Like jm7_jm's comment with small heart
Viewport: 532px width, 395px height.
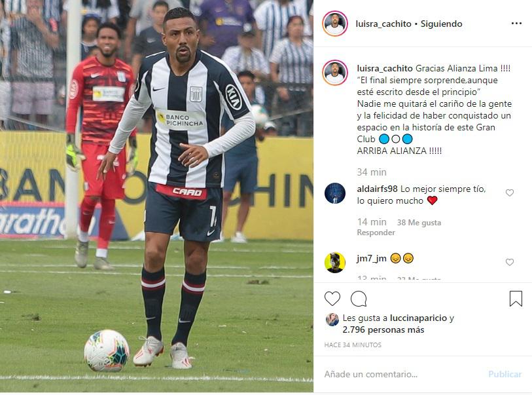pyautogui.click(x=510, y=262)
